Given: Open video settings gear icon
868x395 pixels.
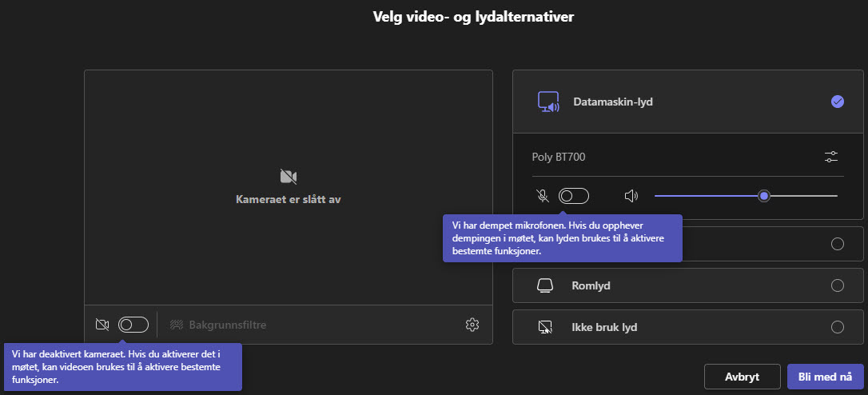Looking at the screenshot, I should (x=472, y=325).
